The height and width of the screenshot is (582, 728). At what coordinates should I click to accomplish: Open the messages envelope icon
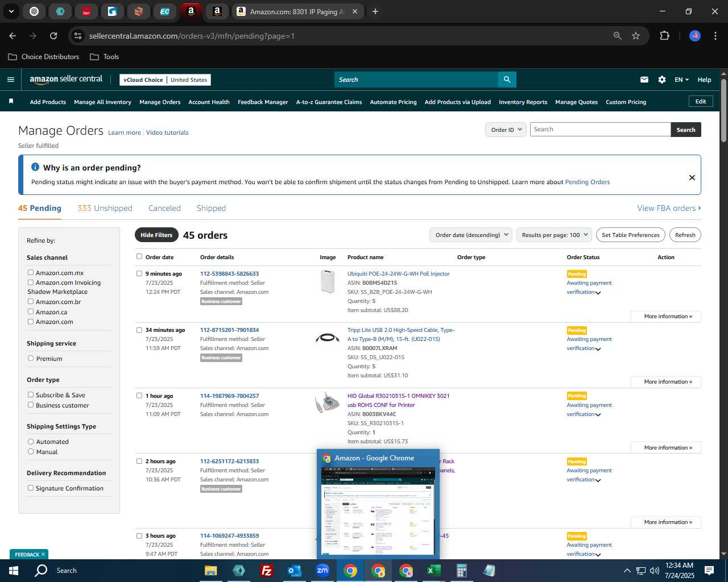click(x=644, y=80)
